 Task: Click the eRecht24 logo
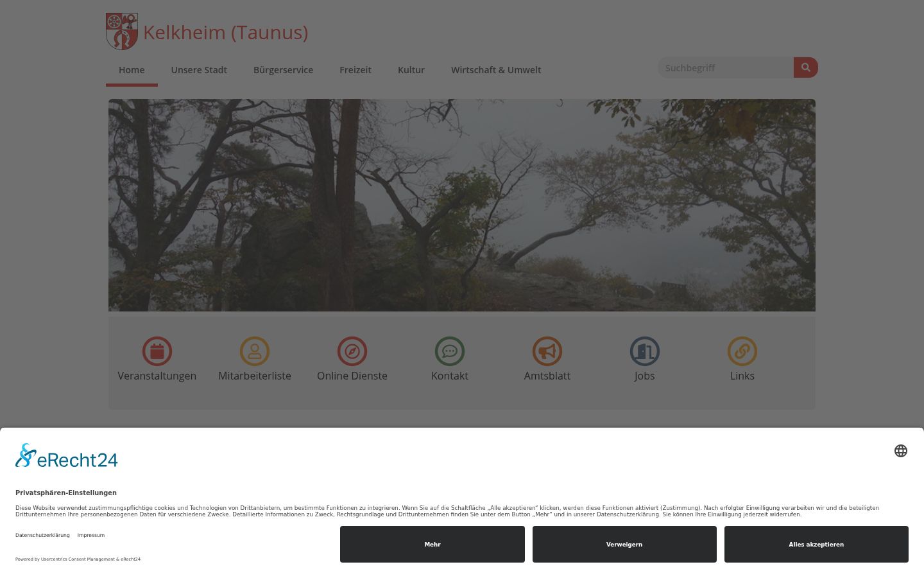(x=67, y=455)
